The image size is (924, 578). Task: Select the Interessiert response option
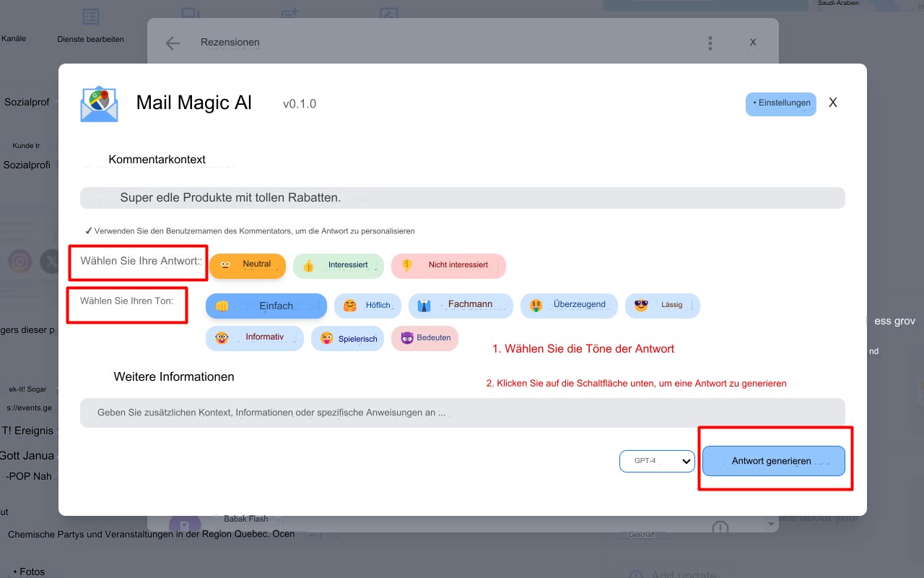pos(339,266)
